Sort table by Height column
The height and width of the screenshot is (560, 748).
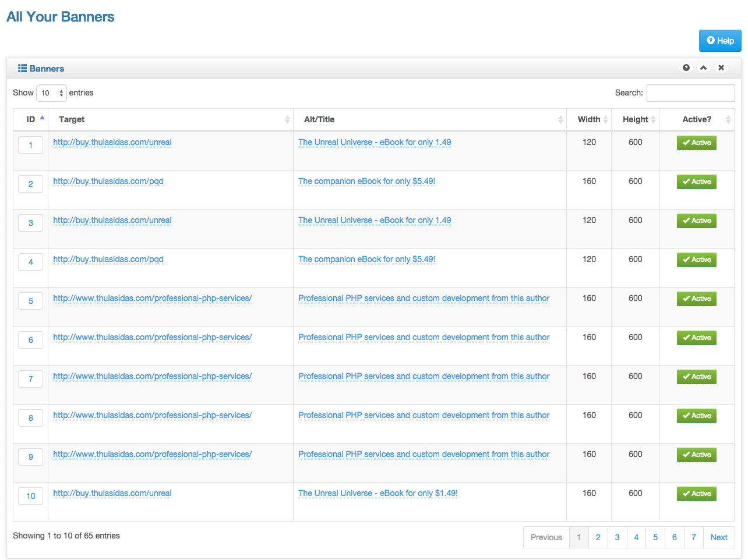pos(636,119)
